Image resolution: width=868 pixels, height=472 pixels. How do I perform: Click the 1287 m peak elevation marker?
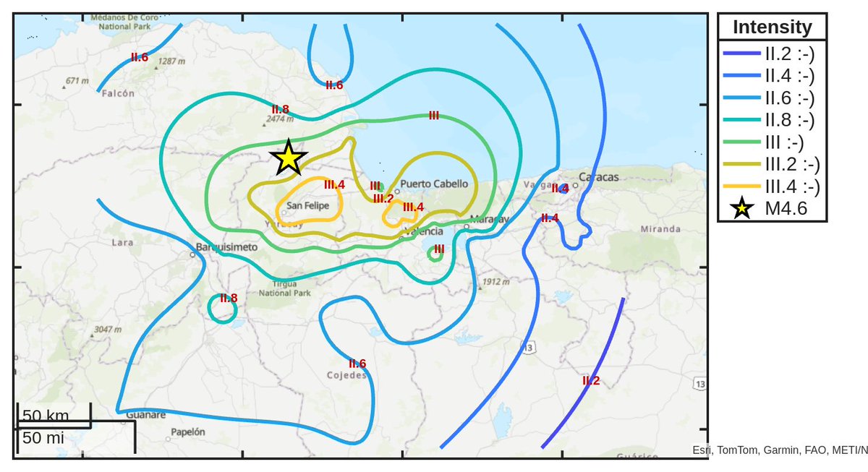pyautogui.click(x=171, y=62)
